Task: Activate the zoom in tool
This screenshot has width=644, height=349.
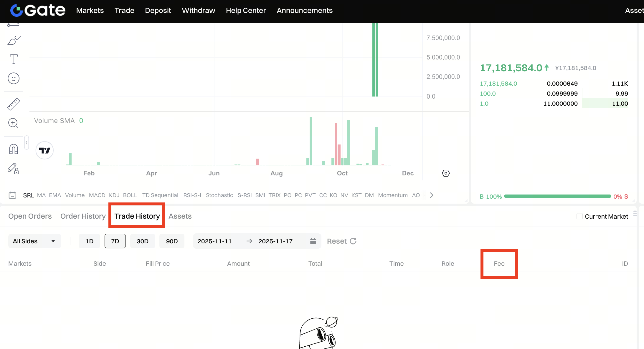Action: (14, 123)
